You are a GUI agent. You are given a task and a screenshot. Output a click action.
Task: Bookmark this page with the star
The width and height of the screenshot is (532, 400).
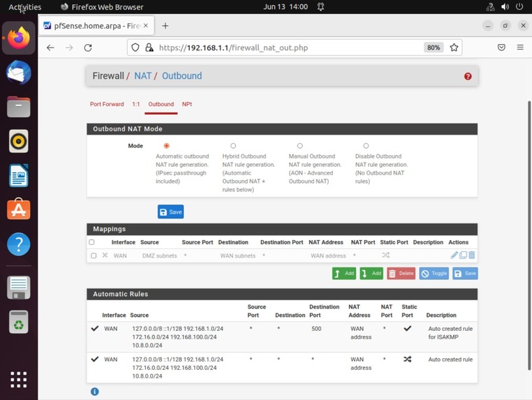[454, 47]
